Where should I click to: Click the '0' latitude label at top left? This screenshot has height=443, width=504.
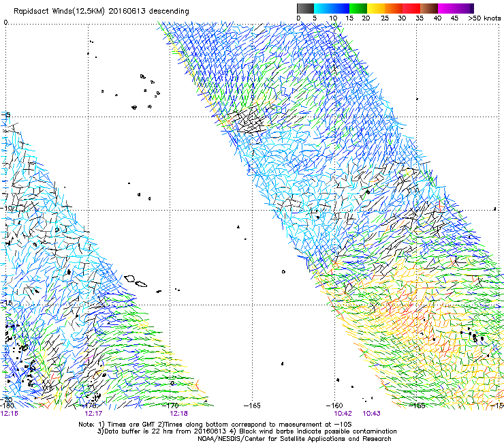5,22
